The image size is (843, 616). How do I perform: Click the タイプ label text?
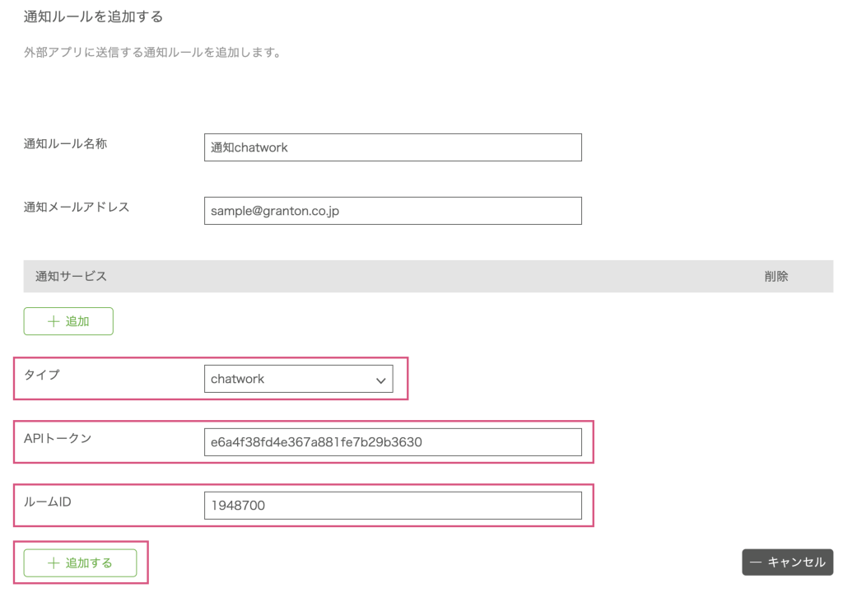click(x=42, y=375)
